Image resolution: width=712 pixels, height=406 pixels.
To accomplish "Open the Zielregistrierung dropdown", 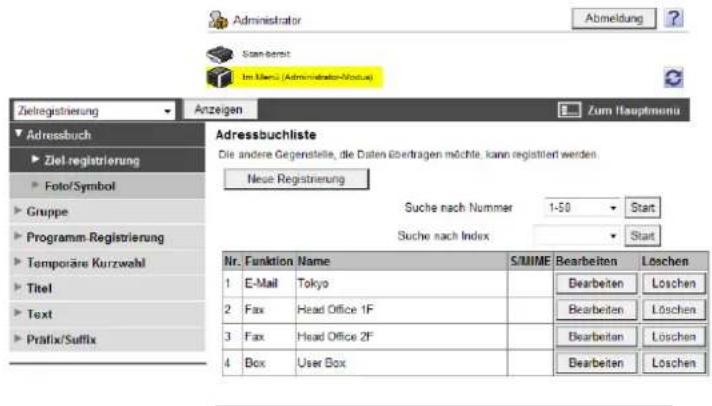I will (x=94, y=111).
